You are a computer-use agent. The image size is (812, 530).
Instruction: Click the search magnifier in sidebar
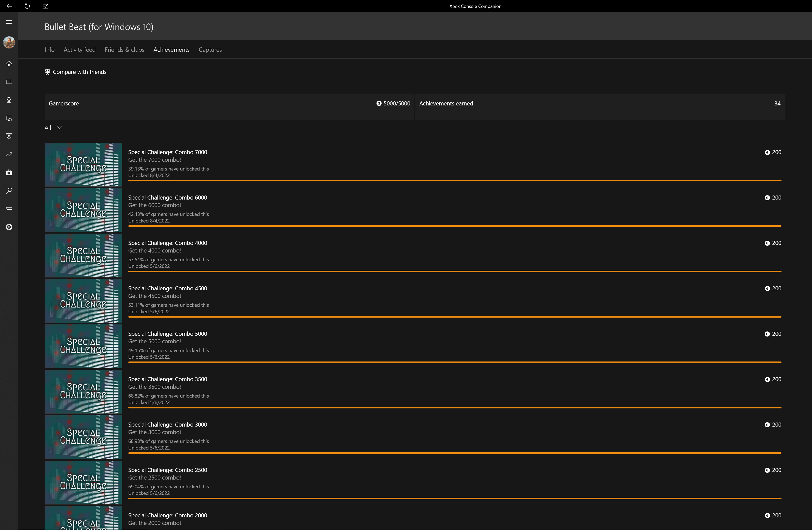(x=9, y=190)
